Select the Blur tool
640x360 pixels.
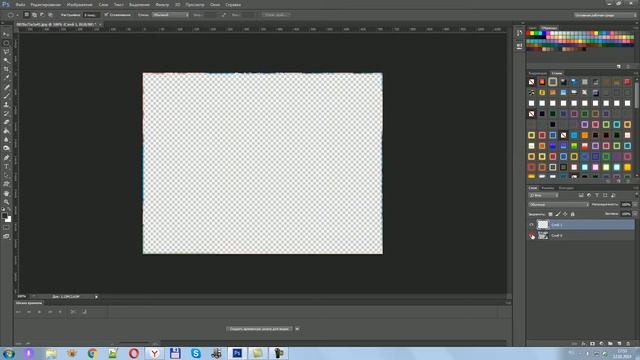pos(6,140)
